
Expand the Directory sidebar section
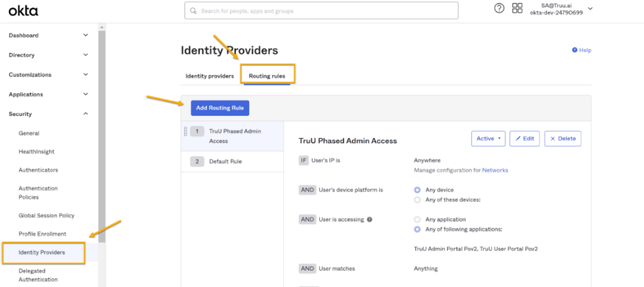pos(49,55)
